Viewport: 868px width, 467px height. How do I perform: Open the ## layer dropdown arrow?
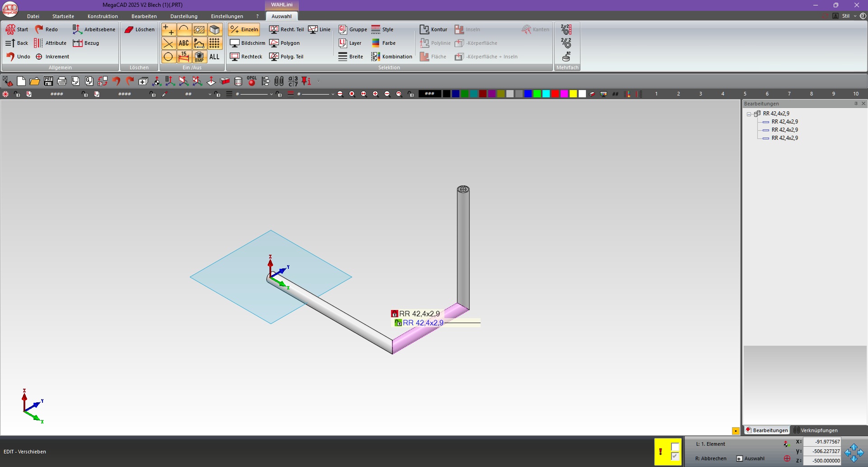210,94
